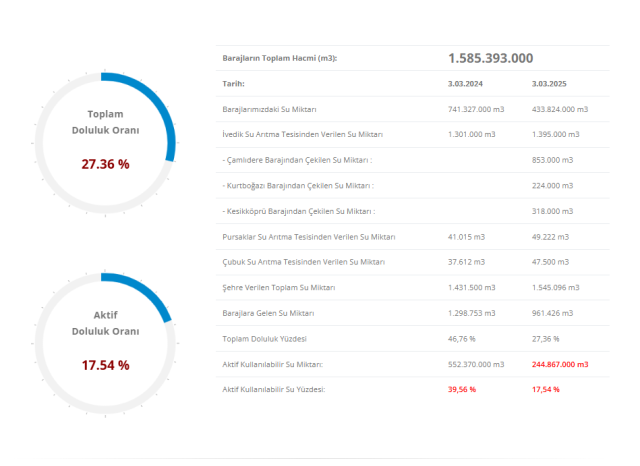Select the Toplam Doluluk Yüzdesi row label
Image resolution: width=640 pixels, height=466 pixels.
click(264, 339)
